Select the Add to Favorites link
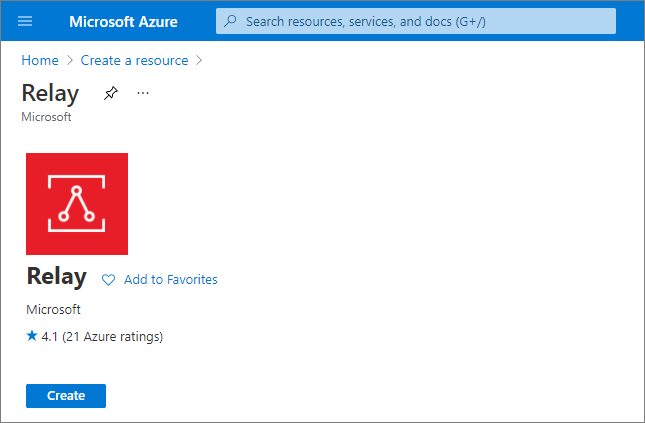The height and width of the screenshot is (423, 645). pos(170,280)
